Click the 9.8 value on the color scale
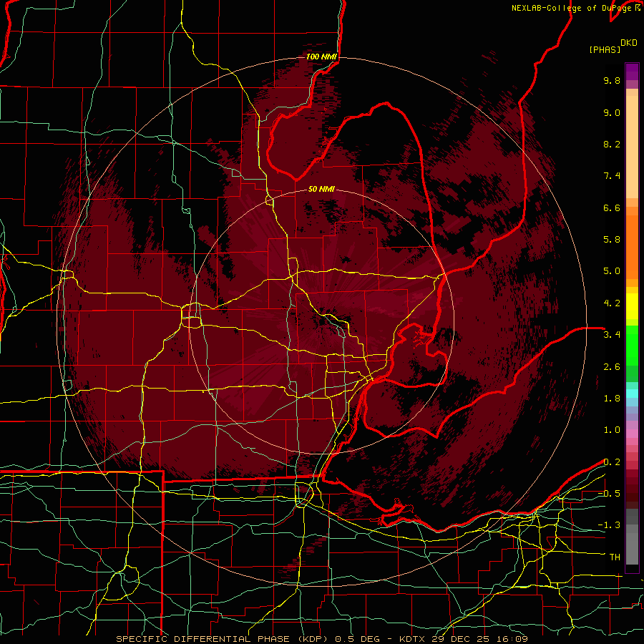Image resolution: width=644 pixels, height=644 pixels. coord(612,80)
